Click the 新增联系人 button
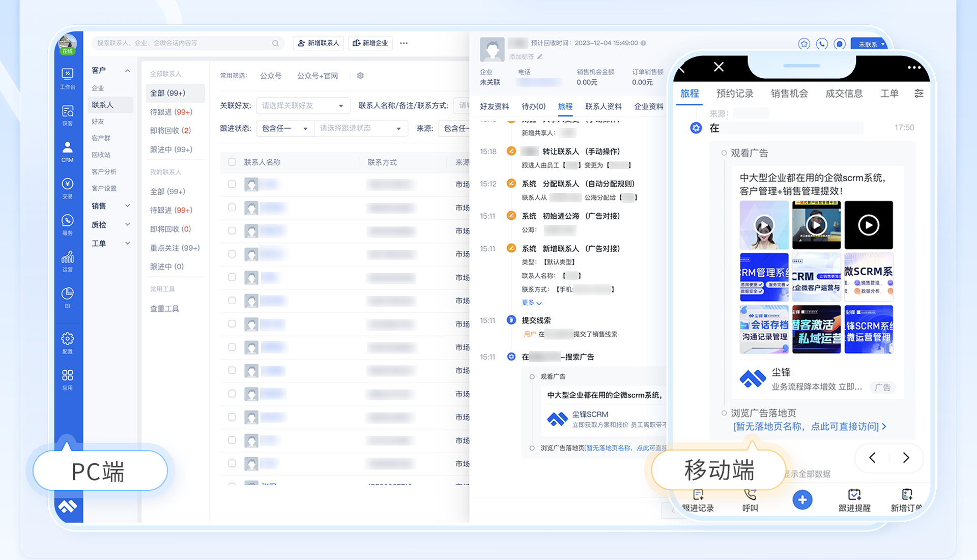The image size is (977, 560). coord(319,43)
